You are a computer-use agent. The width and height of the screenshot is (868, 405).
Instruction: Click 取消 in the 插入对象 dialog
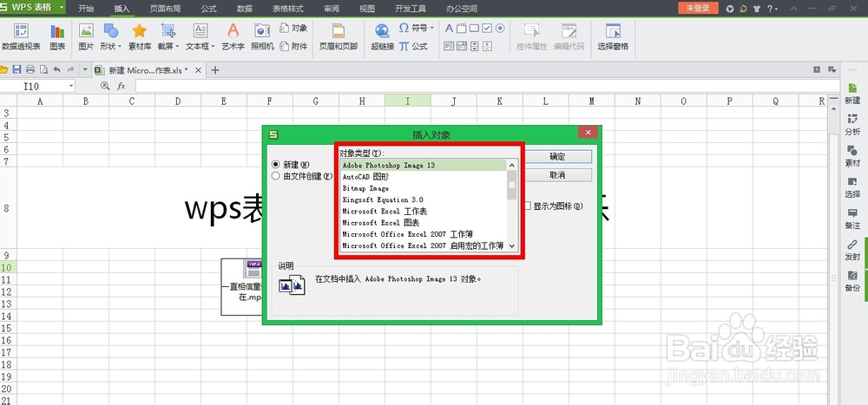point(557,175)
